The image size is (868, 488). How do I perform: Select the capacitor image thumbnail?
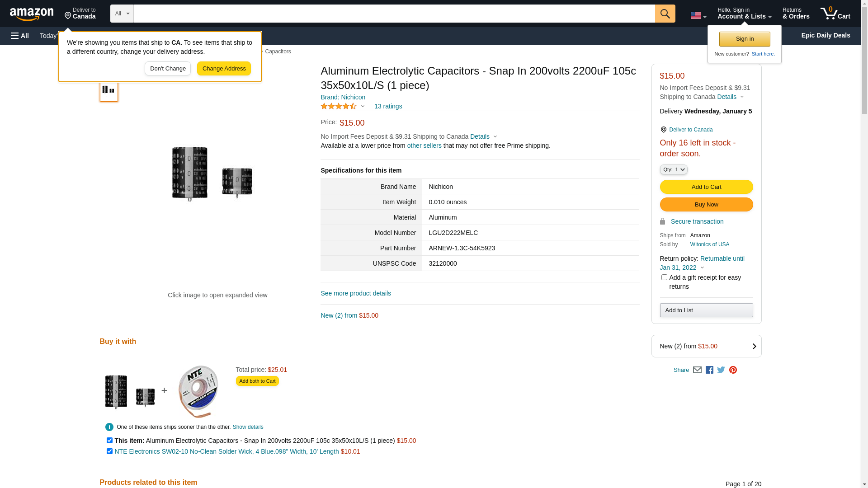click(109, 90)
